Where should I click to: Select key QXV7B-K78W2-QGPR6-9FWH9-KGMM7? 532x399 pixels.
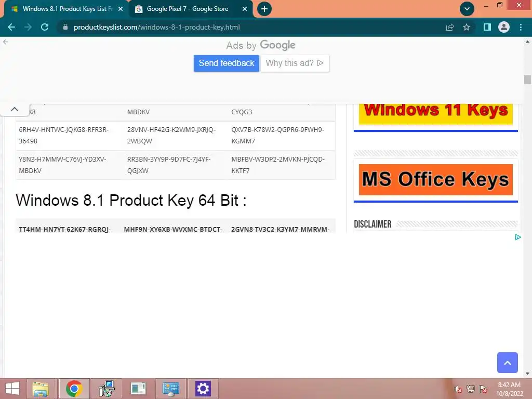pos(278,136)
